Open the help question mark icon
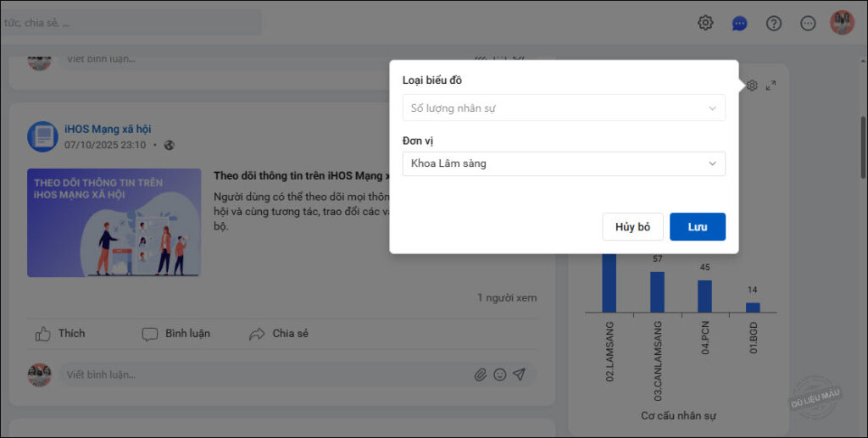Image resolution: width=868 pixels, height=438 pixels. click(x=774, y=23)
